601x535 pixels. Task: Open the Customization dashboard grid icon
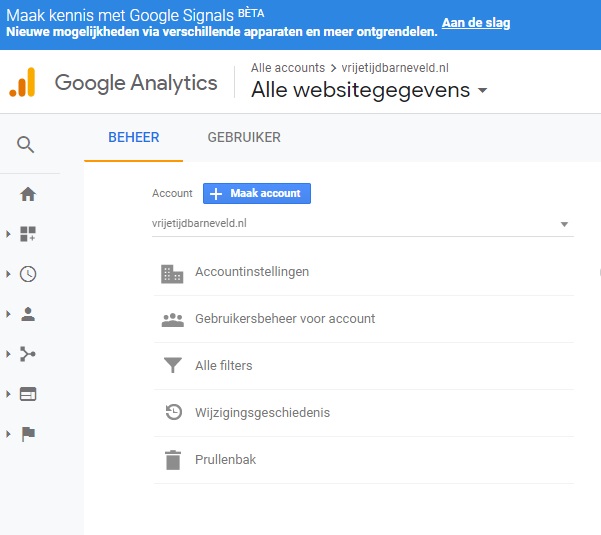pos(28,234)
